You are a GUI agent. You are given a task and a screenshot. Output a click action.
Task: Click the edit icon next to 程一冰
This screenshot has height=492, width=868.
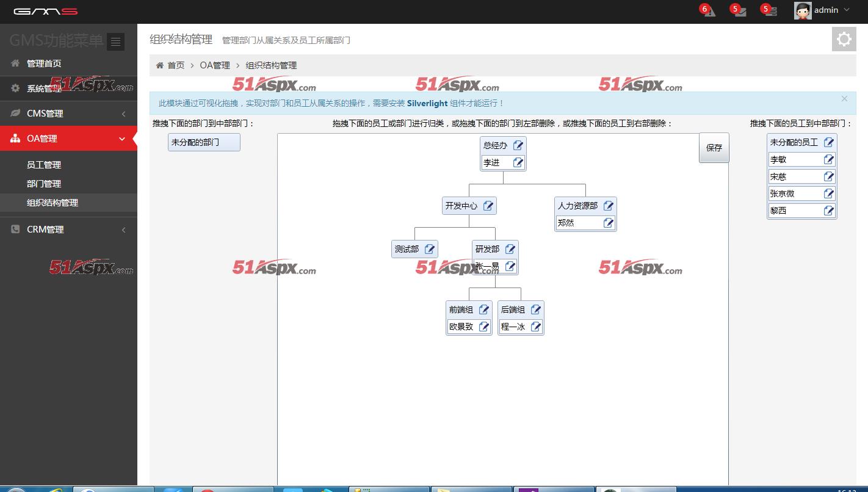(536, 327)
